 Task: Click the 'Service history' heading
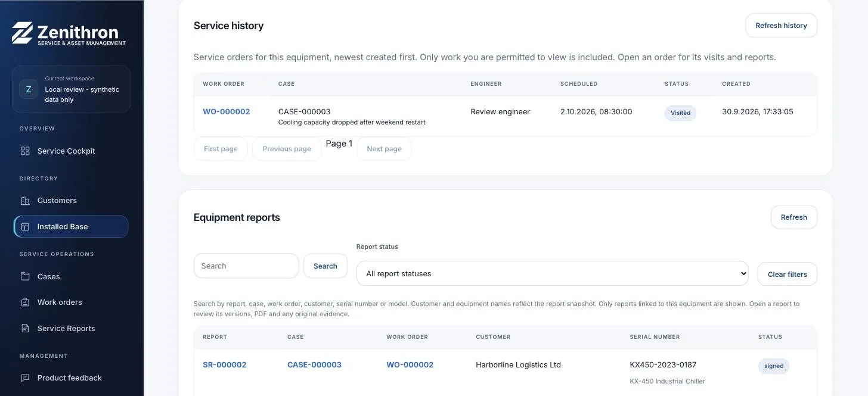click(228, 26)
